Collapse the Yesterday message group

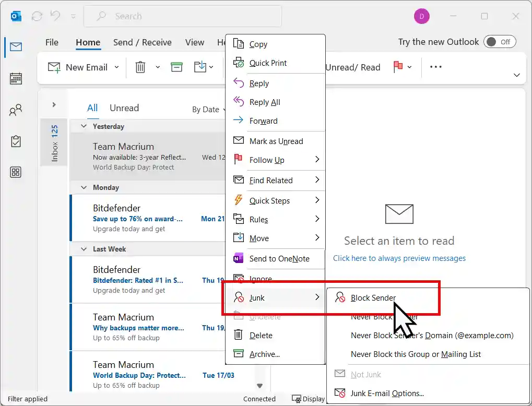84,126
